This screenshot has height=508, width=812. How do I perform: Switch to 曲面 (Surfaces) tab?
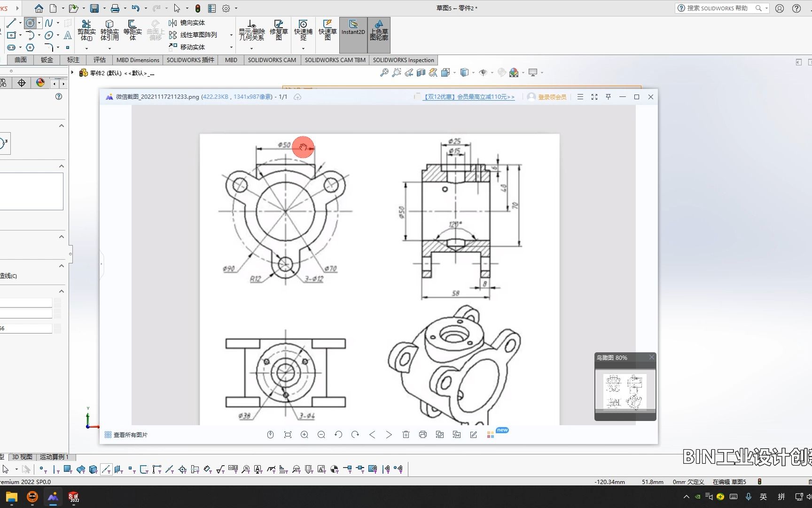(x=21, y=60)
